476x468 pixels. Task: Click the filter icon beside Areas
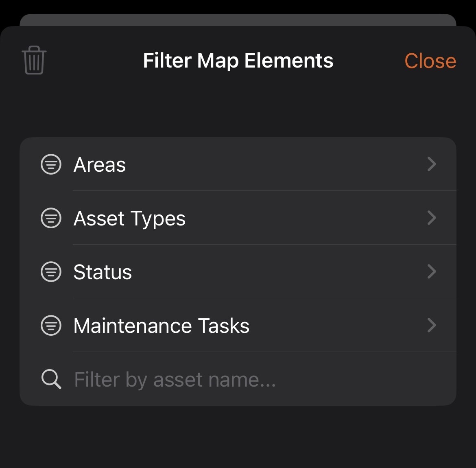tap(51, 164)
